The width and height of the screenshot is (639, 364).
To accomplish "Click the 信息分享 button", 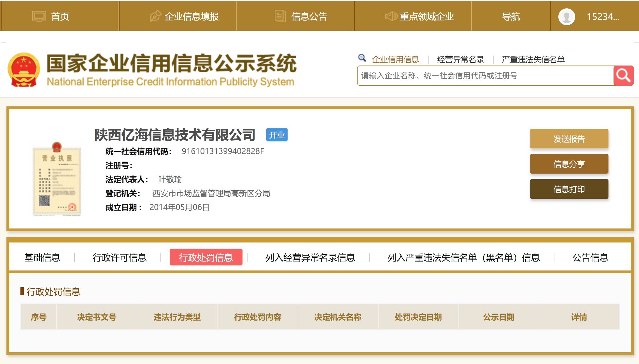I will [x=569, y=164].
